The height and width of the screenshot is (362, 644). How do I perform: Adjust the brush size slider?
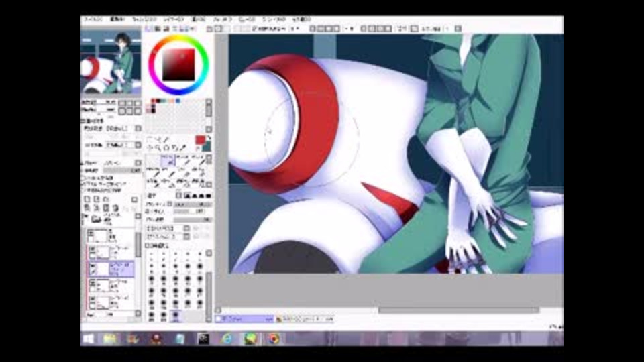pos(193,204)
